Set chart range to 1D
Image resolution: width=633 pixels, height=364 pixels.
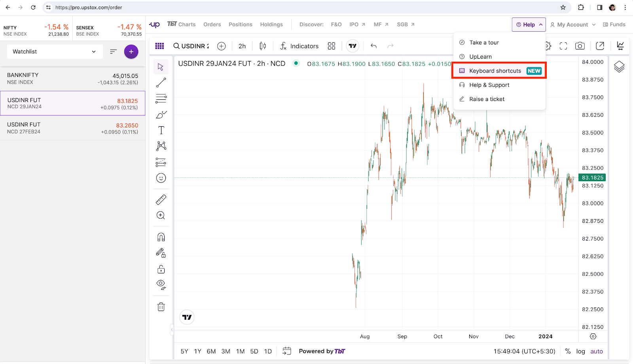tap(268, 351)
